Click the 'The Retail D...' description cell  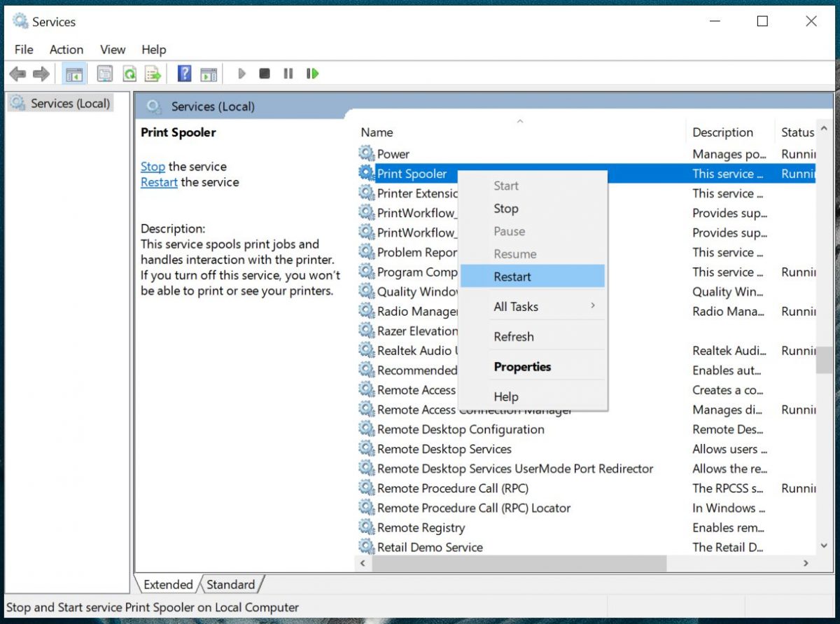pyautogui.click(x=728, y=547)
